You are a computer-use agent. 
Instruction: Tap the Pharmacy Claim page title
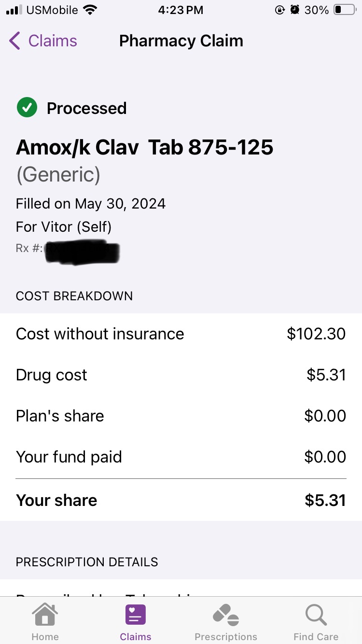[x=181, y=41]
